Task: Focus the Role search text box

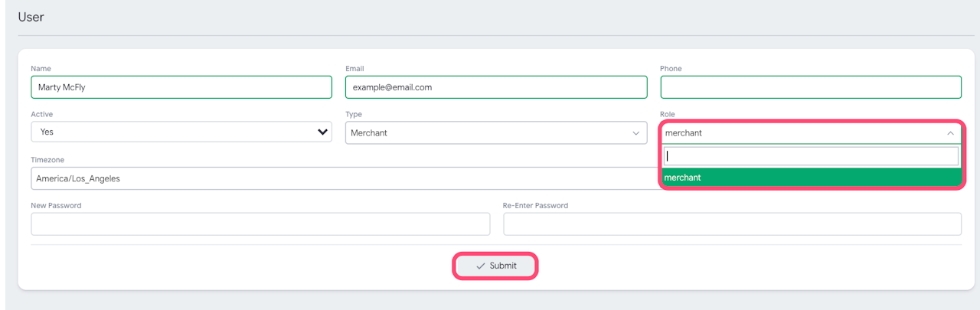Action: pos(811,156)
